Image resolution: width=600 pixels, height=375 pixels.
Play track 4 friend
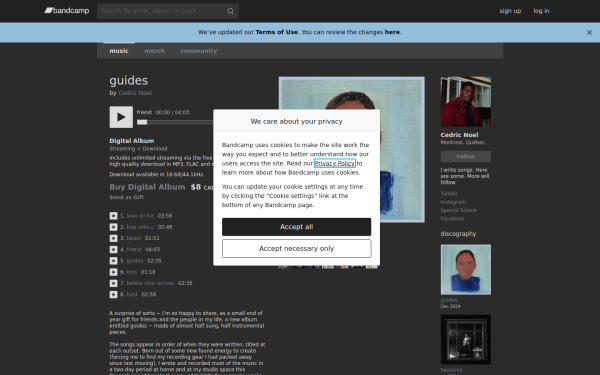pyautogui.click(x=113, y=249)
